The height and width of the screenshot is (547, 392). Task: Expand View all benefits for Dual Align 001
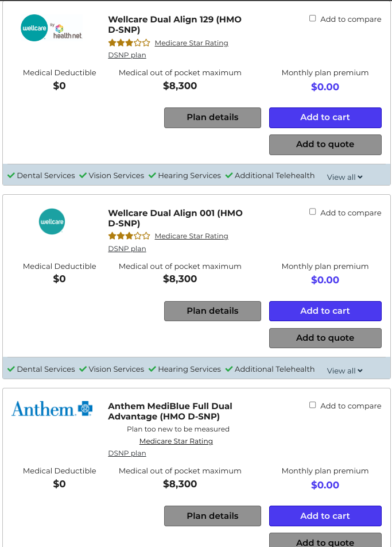pyautogui.click(x=344, y=371)
